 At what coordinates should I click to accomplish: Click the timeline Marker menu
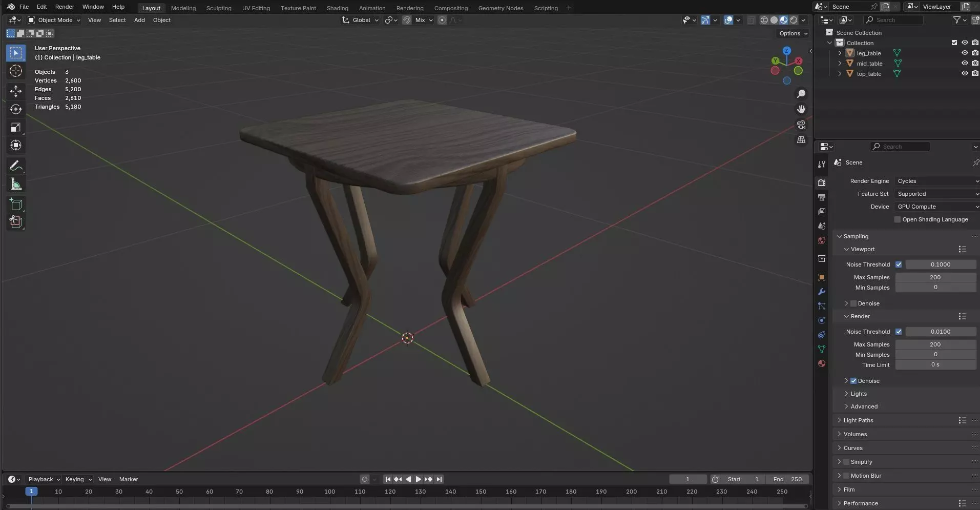[x=129, y=479]
